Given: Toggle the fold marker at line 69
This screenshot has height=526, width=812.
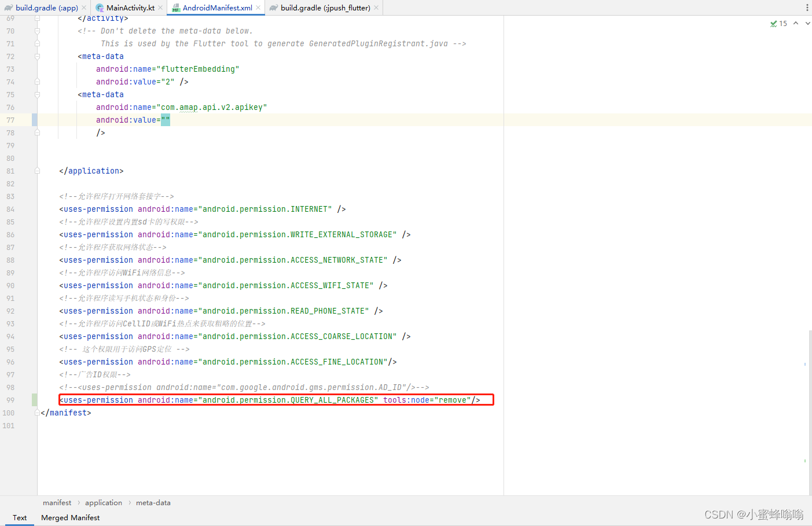Looking at the screenshot, I should [37, 19].
